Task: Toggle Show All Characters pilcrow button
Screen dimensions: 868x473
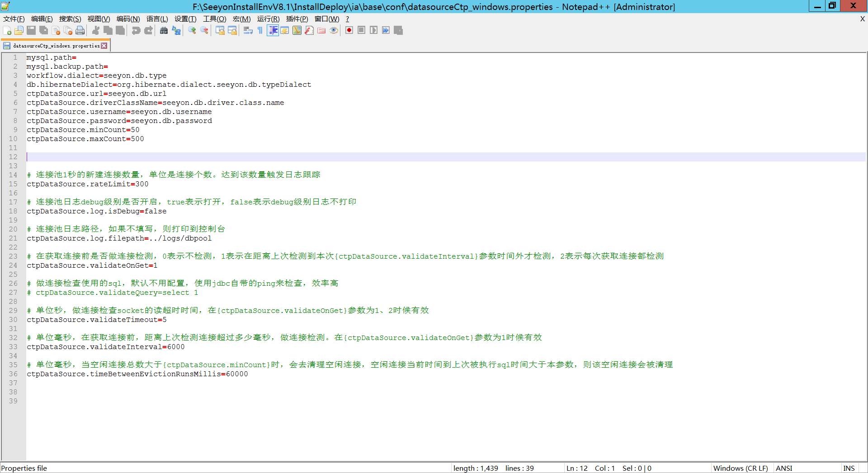Action: pyautogui.click(x=260, y=30)
